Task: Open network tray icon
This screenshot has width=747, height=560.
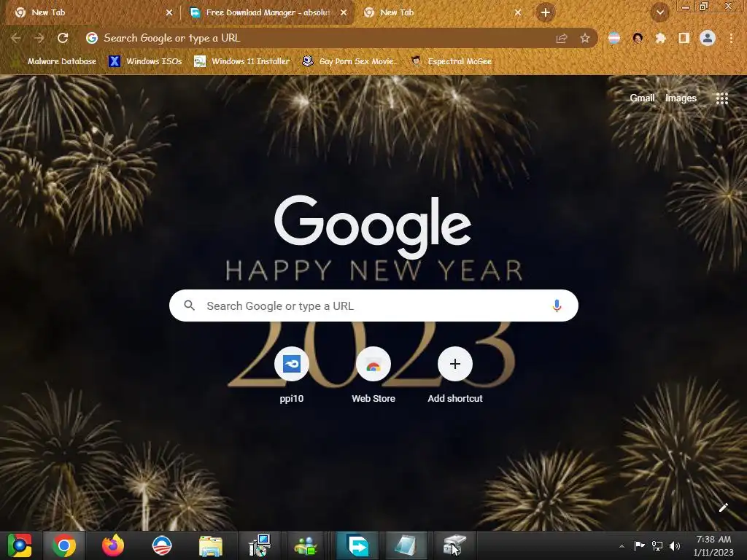Action: (x=657, y=545)
